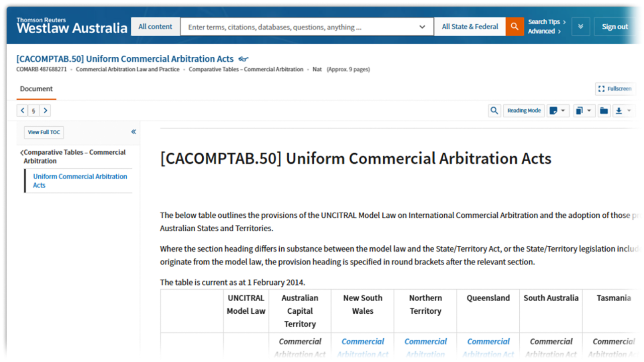Expand the search box suggestions chevron
The height and width of the screenshot is (362, 644).
coord(422,27)
